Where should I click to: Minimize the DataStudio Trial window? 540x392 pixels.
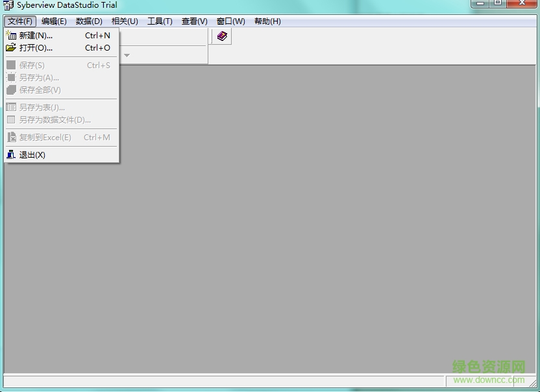click(x=480, y=5)
